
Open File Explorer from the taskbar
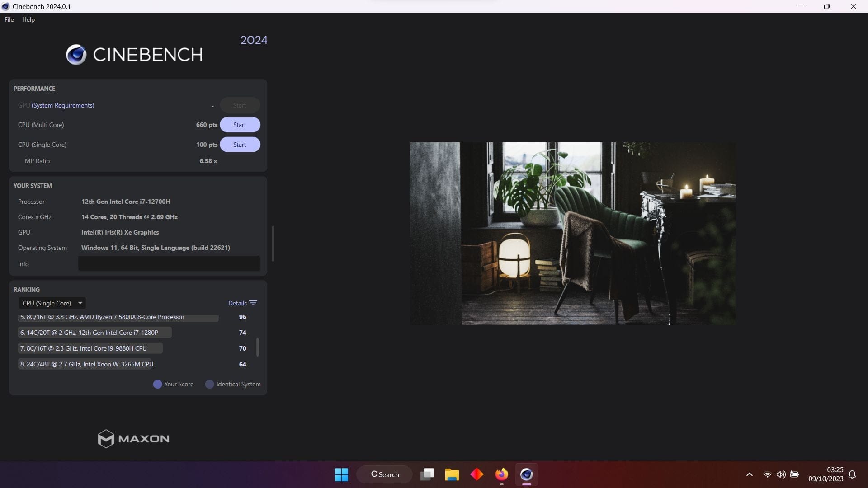coord(452,474)
